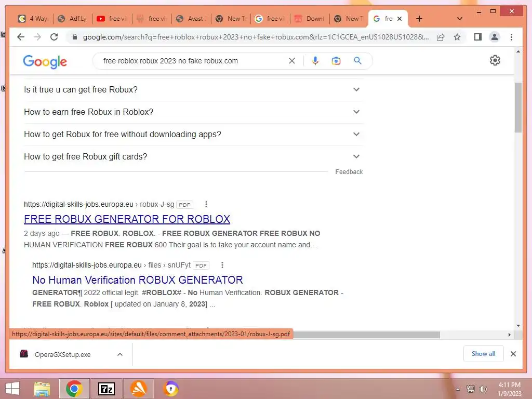Viewport: 532px width, 399px height.
Task: Click the vertical page scrollbar thumb
Action: pyautogui.click(x=518, y=108)
